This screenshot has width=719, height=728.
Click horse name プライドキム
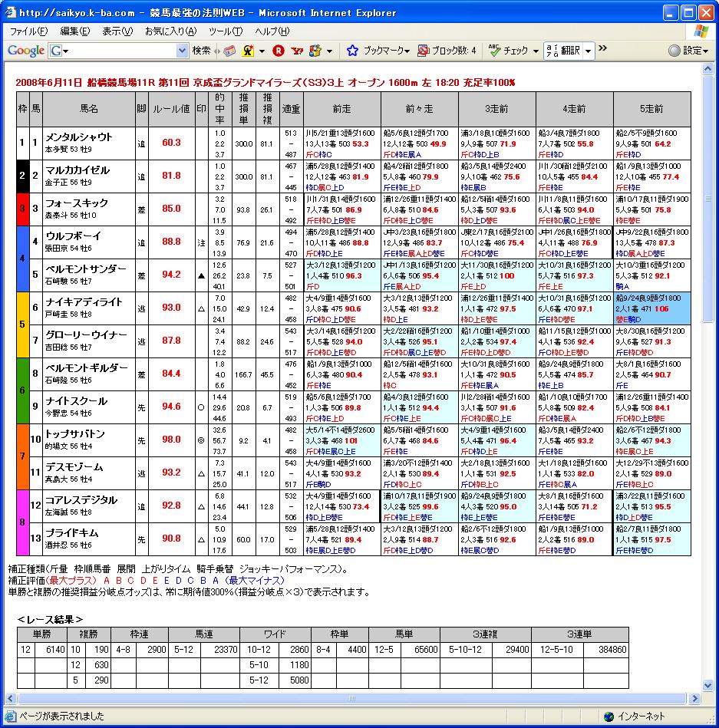coord(72,532)
